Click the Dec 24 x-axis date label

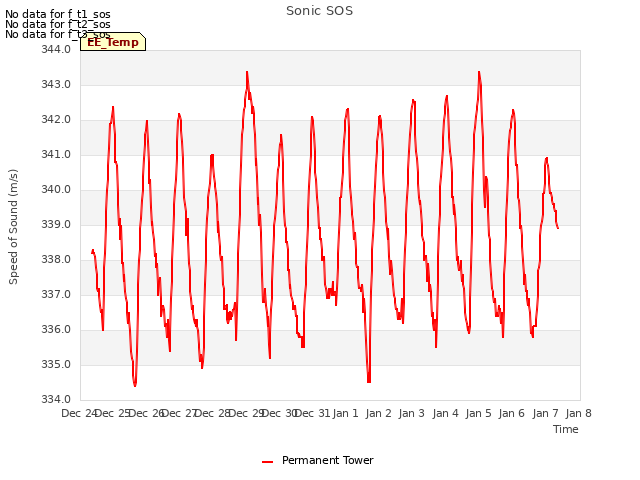pyautogui.click(x=79, y=413)
